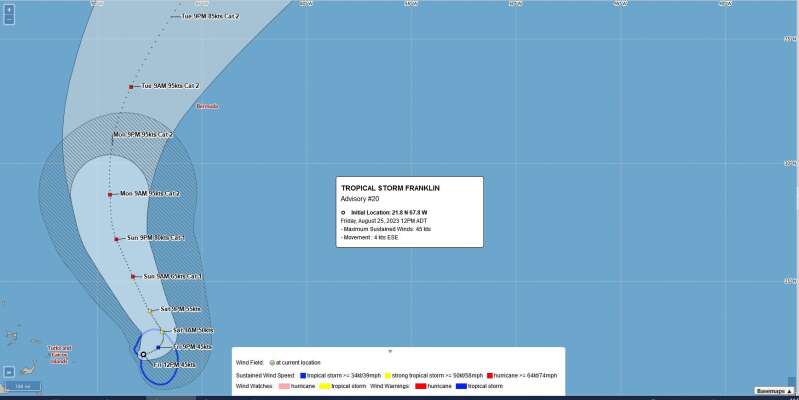Collapse the wind legend panel arrow
Image resolution: width=799 pixels, height=400 pixels.
pos(390,351)
